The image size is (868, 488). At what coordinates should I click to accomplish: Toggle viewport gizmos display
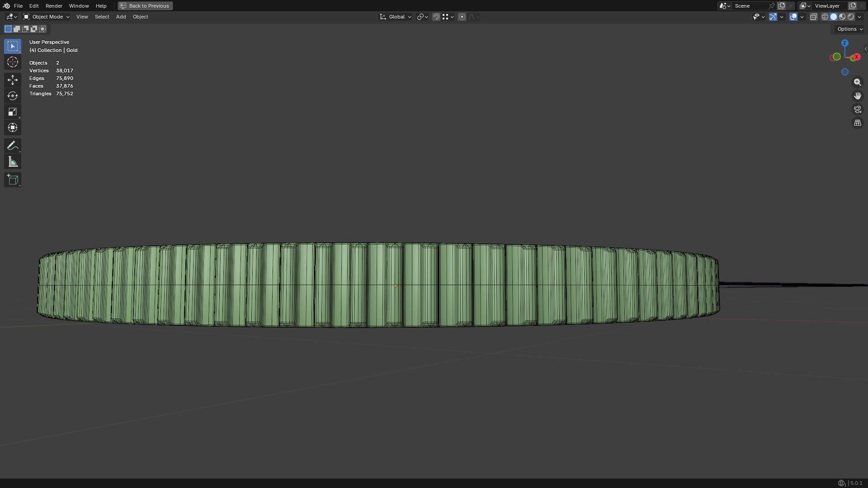click(773, 17)
